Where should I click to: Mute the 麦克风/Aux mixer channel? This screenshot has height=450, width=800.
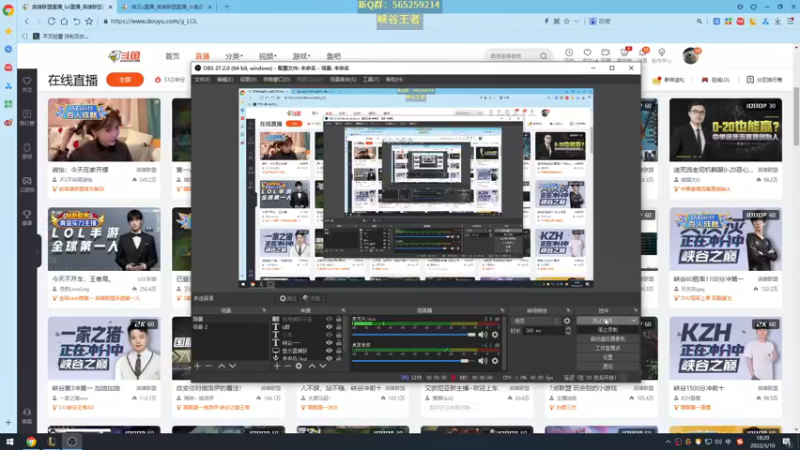pos(482,335)
